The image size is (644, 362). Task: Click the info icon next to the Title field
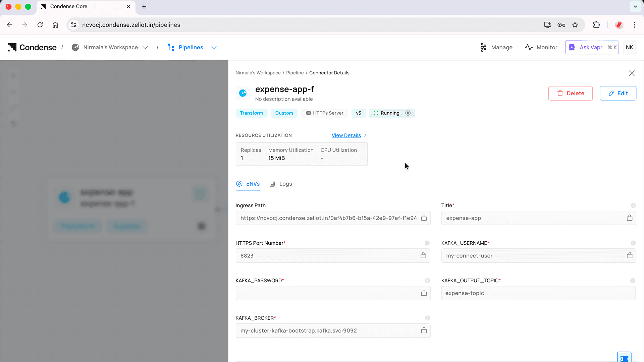pos(633,205)
